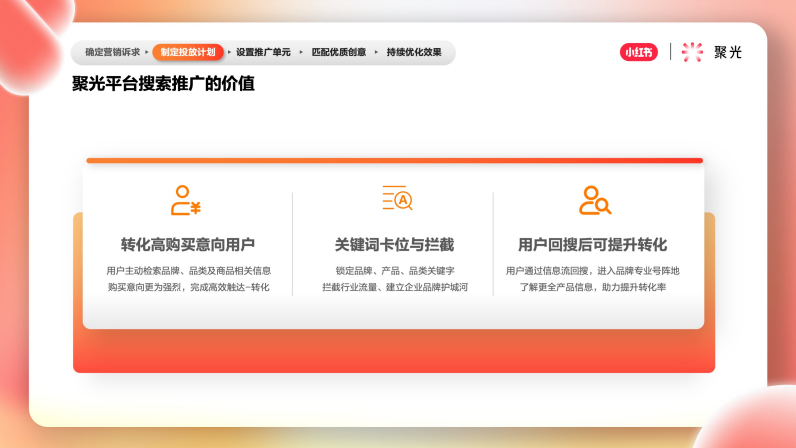The width and height of the screenshot is (796, 448).
Task: Open the 设置推广单元 step
Action: [x=263, y=52]
